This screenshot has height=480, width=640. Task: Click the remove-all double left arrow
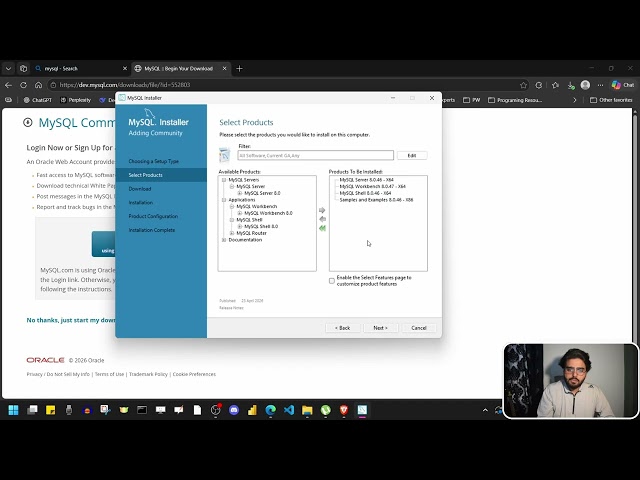click(322, 228)
